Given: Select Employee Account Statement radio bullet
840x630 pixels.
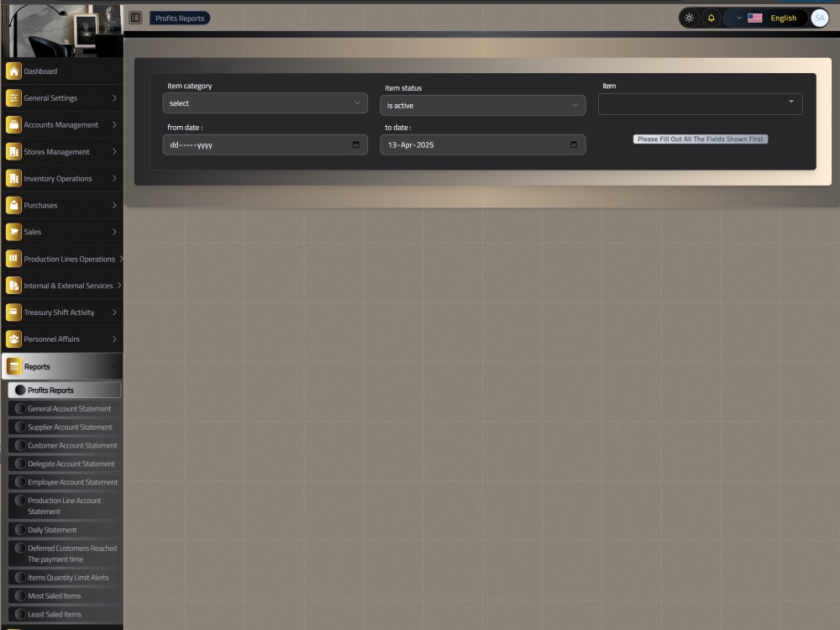Looking at the screenshot, I should pyautogui.click(x=20, y=481).
